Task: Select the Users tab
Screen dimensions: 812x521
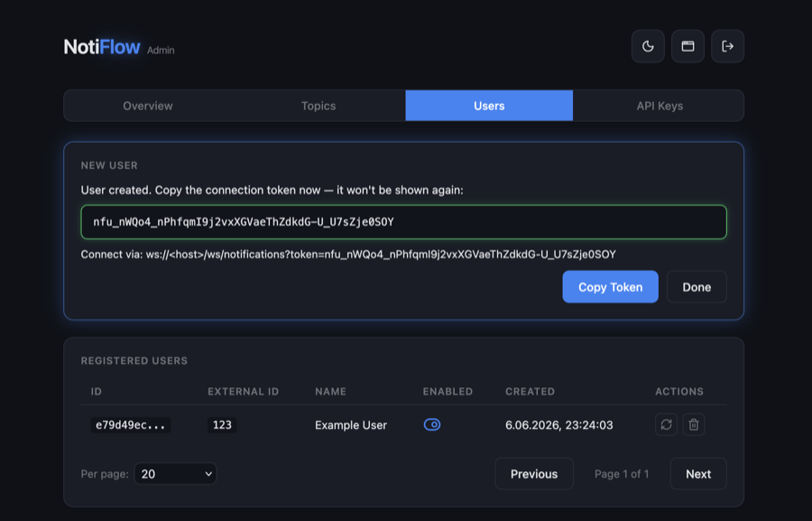Action: tap(489, 106)
